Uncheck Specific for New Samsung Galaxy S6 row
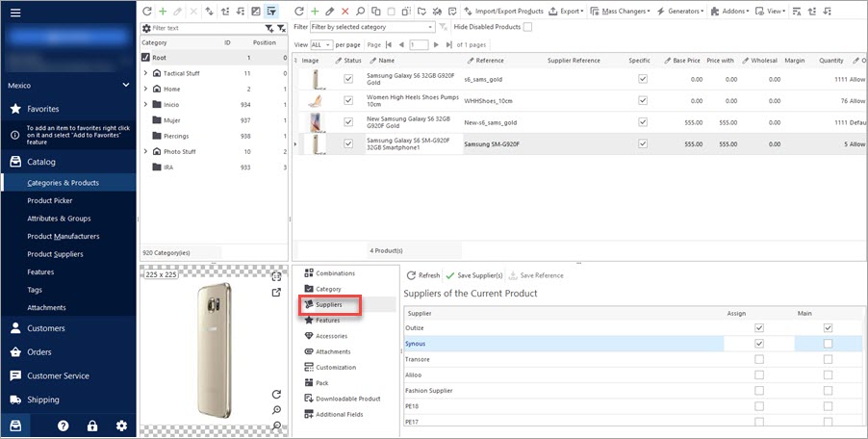Viewport: 868px width, 439px height. click(643, 122)
